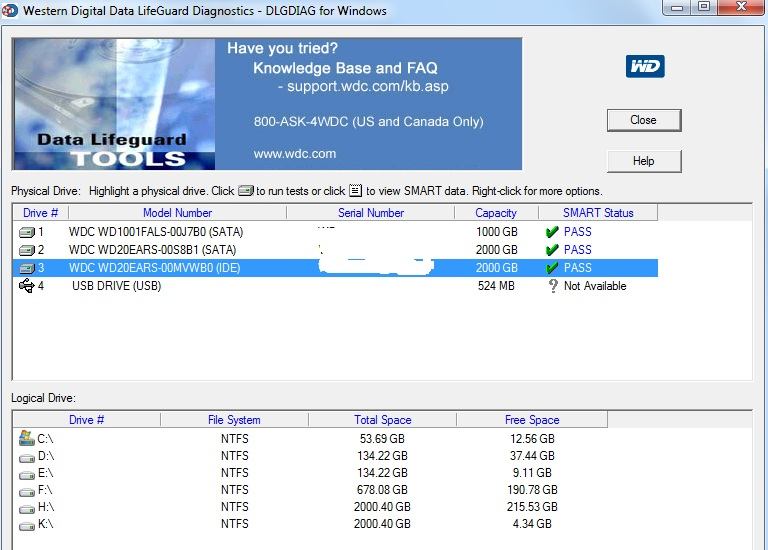Maximize the DLGDIAG window
The height and width of the screenshot is (550, 768).
[704, 8]
